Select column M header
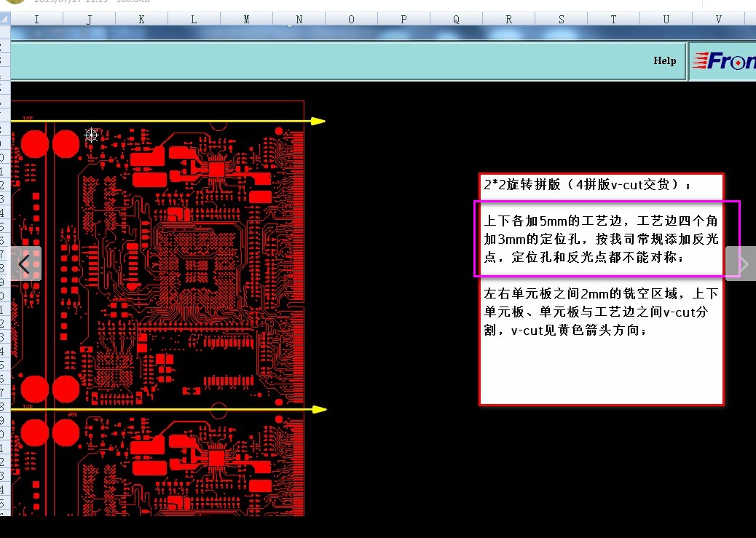 click(246, 19)
